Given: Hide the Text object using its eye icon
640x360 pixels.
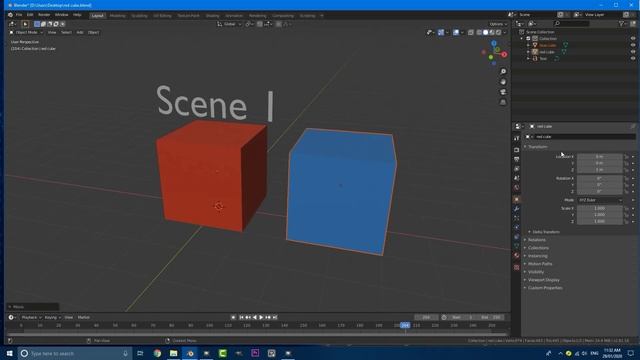Looking at the screenshot, I should (x=633, y=58).
